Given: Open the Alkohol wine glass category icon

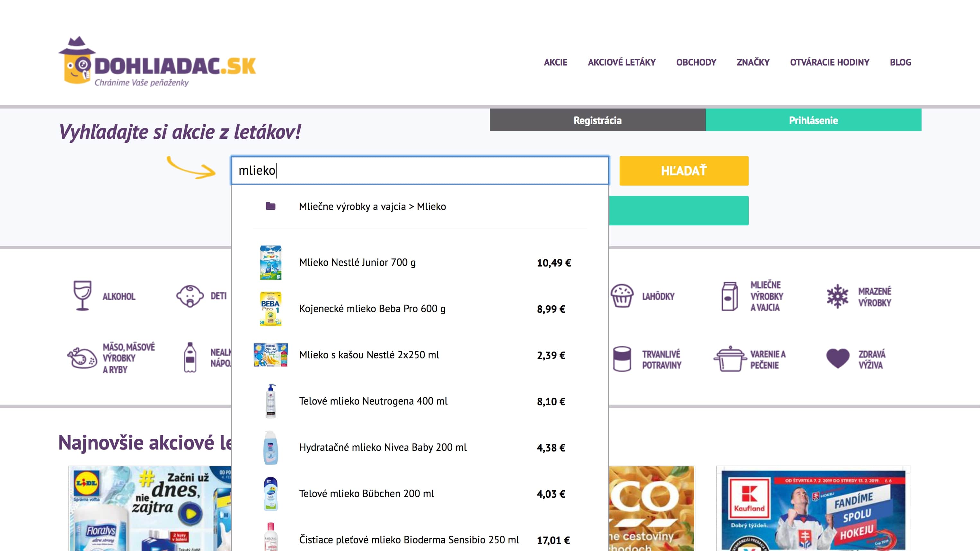Looking at the screenshot, I should coord(82,296).
